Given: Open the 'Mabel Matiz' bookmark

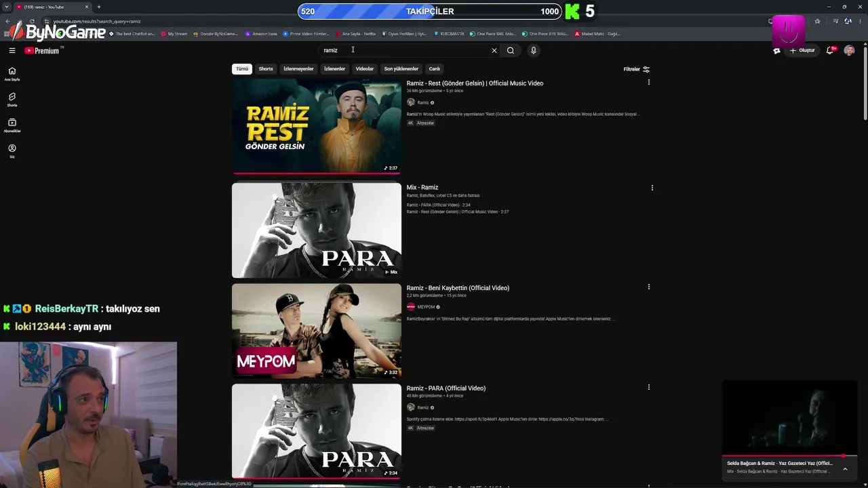Looking at the screenshot, I should (x=597, y=34).
